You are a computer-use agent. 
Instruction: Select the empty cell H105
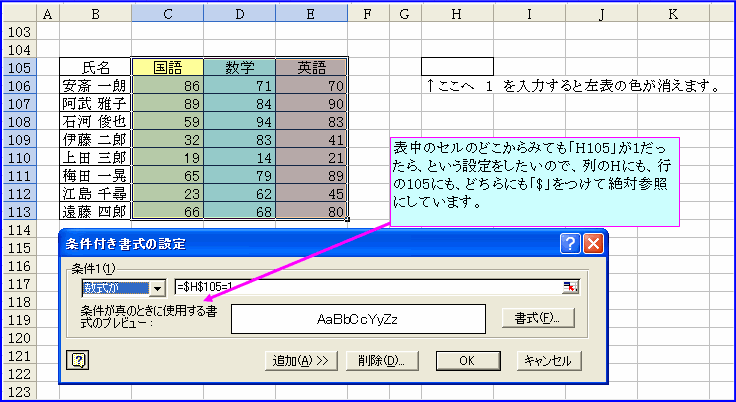point(457,67)
